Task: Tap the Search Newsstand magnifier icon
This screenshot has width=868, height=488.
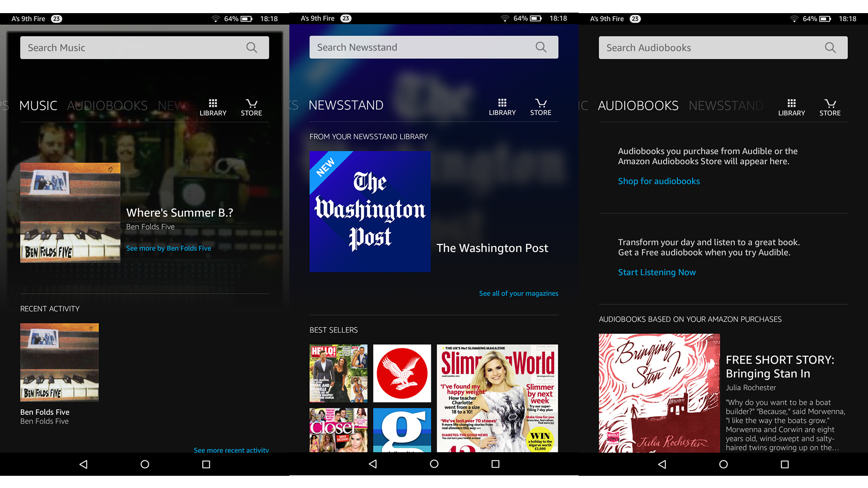Action: tap(541, 47)
